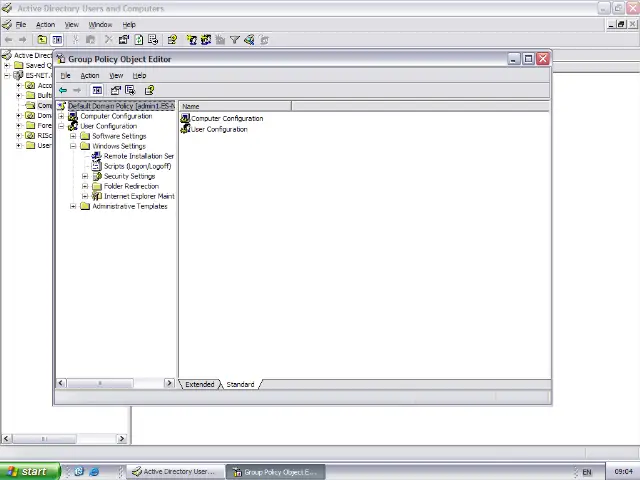Click the Start button
640x480 pixels.
(x=30, y=471)
